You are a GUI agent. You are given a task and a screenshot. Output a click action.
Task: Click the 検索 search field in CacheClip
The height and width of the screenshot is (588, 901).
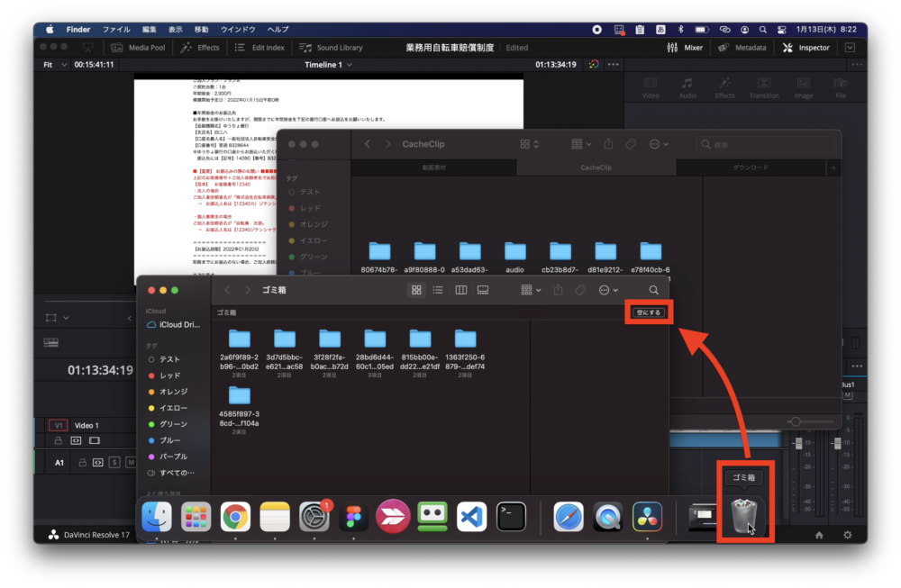click(765, 144)
